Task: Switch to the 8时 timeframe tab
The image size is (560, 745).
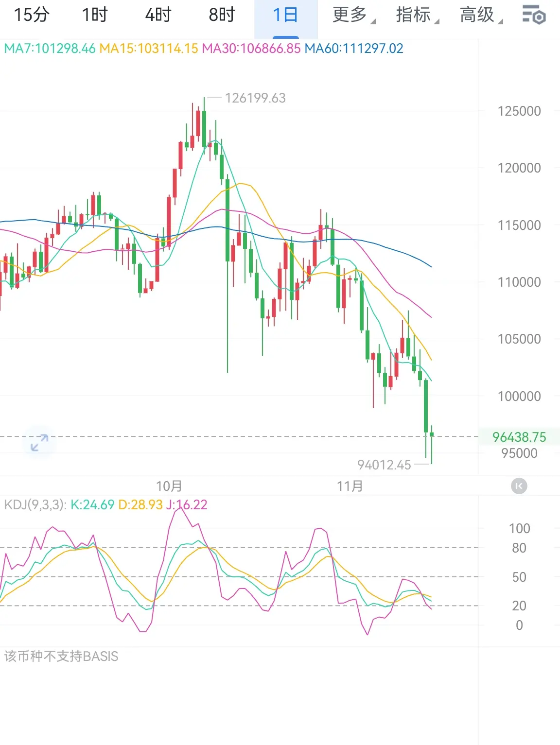Action: 222,15
